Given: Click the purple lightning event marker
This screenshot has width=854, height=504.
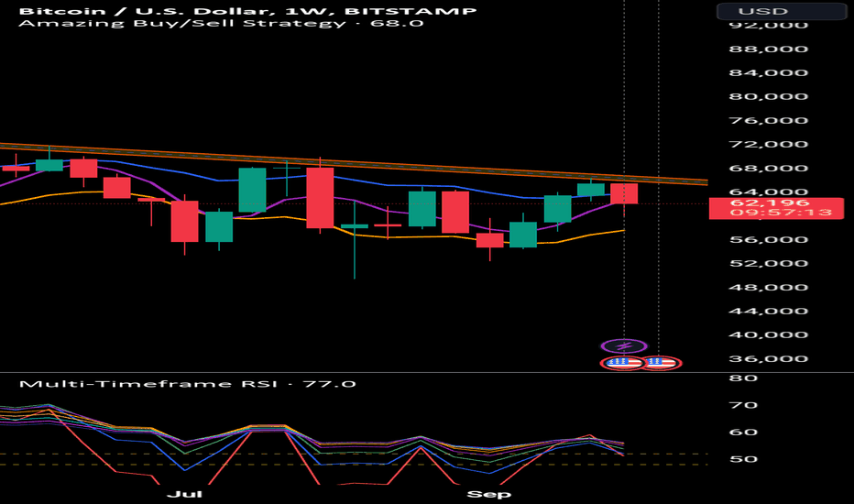Looking at the screenshot, I should (x=624, y=346).
